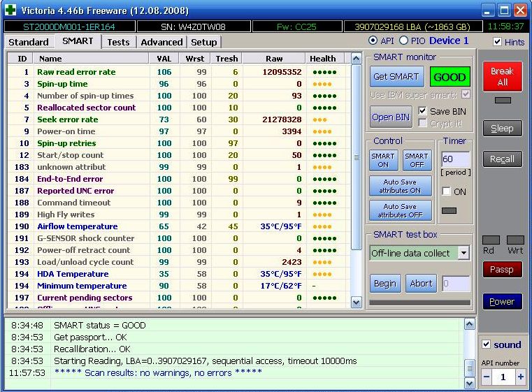This screenshot has width=532, height=392.
Task: Select API access mode radio button
Action: (x=373, y=41)
